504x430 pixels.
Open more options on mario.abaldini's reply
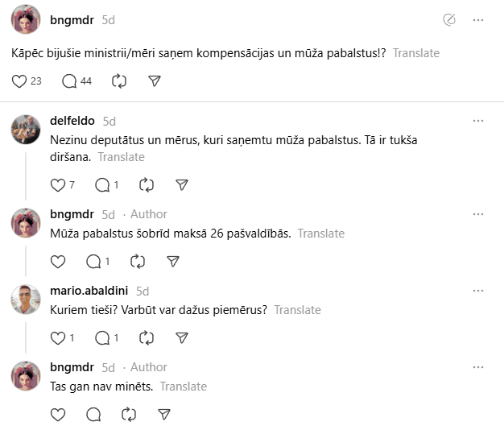(x=478, y=291)
